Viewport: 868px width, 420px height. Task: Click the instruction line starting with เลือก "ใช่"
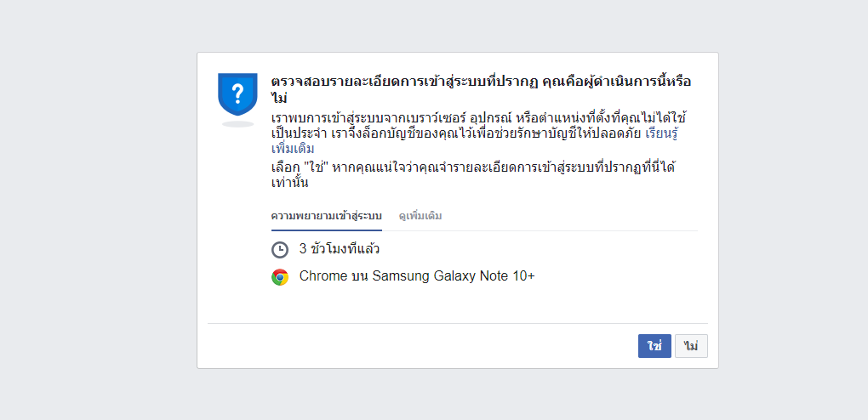click(474, 174)
